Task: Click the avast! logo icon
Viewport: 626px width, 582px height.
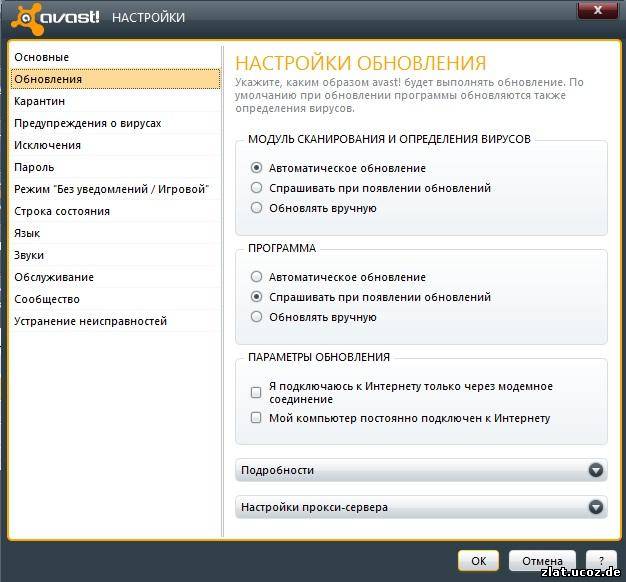Action: 27,19
